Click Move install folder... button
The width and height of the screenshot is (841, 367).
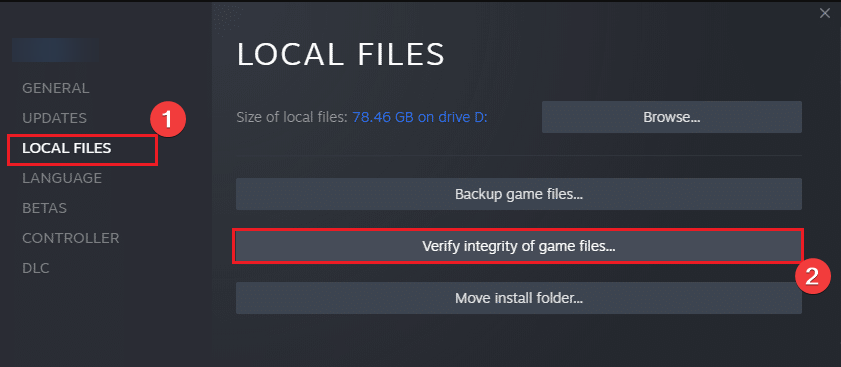pos(519,298)
